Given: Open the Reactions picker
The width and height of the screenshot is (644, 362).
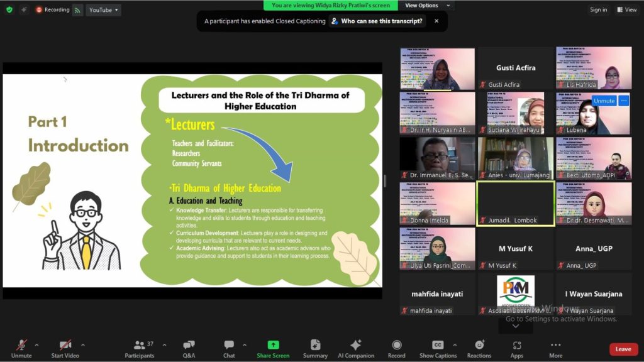Looking at the screenshot, I should click(479, 345).
